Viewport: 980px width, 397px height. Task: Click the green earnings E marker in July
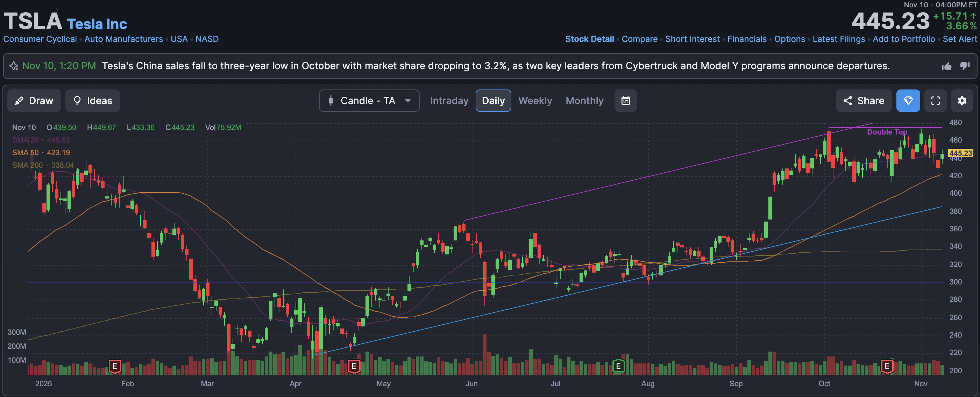click(618, 366)
